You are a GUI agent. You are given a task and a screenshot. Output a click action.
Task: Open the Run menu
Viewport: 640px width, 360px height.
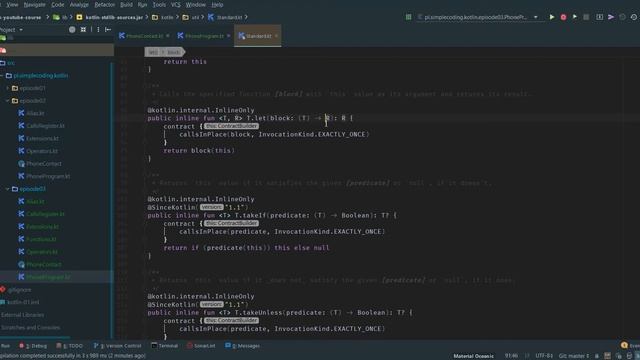(142, 4)
